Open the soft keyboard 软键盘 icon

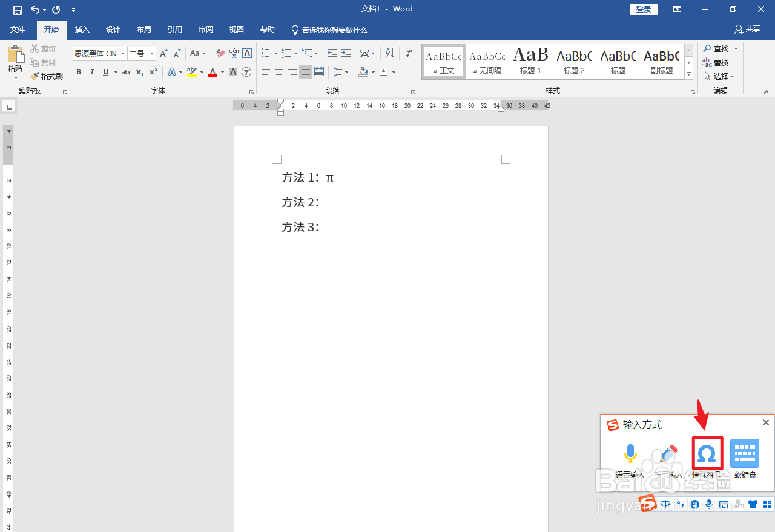coord(745,454)
